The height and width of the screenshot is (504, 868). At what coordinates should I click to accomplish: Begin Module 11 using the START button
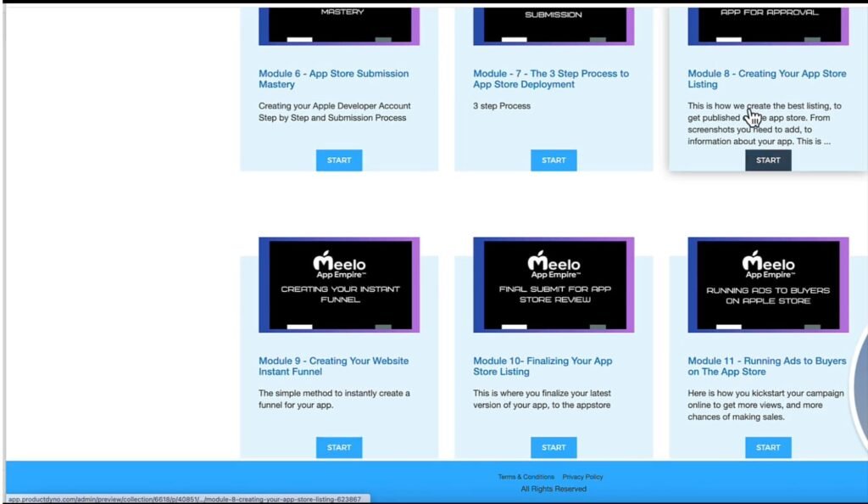768,447
